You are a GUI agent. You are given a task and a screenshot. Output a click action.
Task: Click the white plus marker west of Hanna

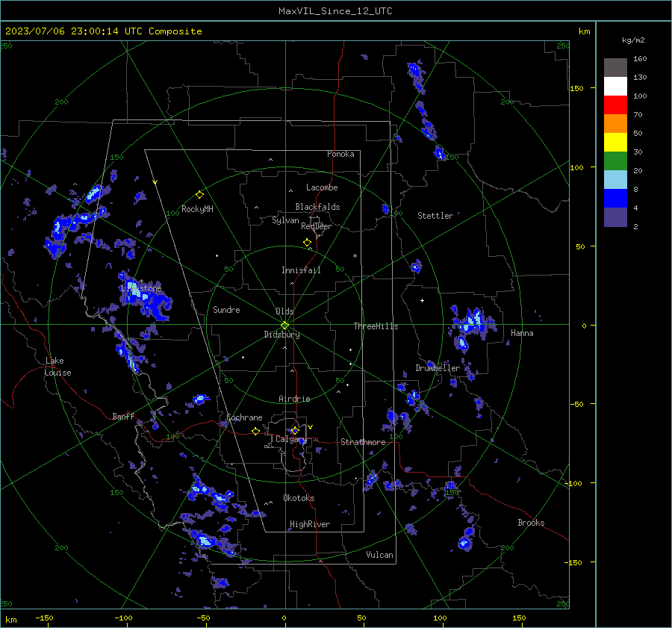click(x=422, y=300)
